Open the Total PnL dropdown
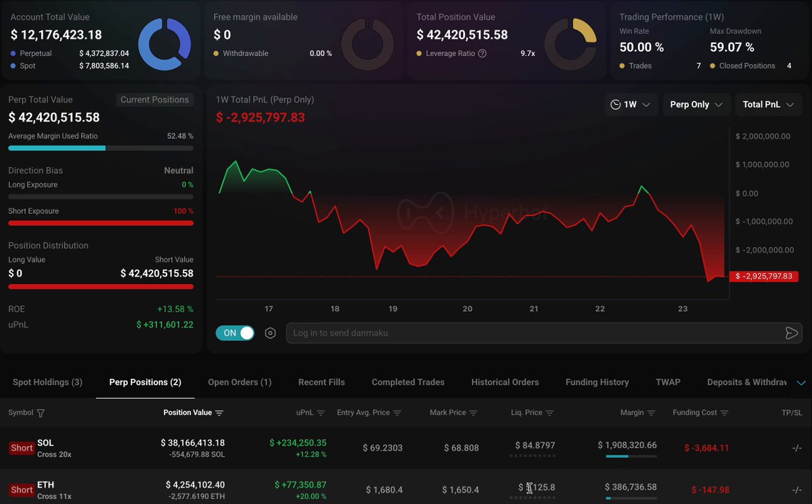 click(x=769, y=105)
